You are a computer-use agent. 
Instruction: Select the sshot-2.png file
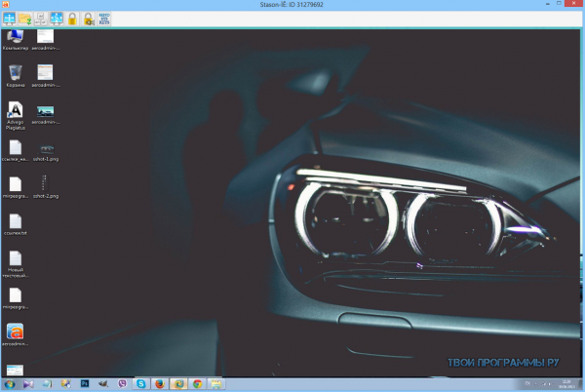pos(46,187)
